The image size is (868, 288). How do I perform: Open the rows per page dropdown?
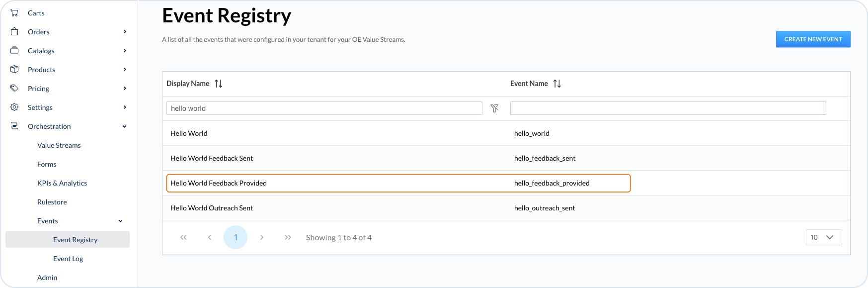point(823,237)
